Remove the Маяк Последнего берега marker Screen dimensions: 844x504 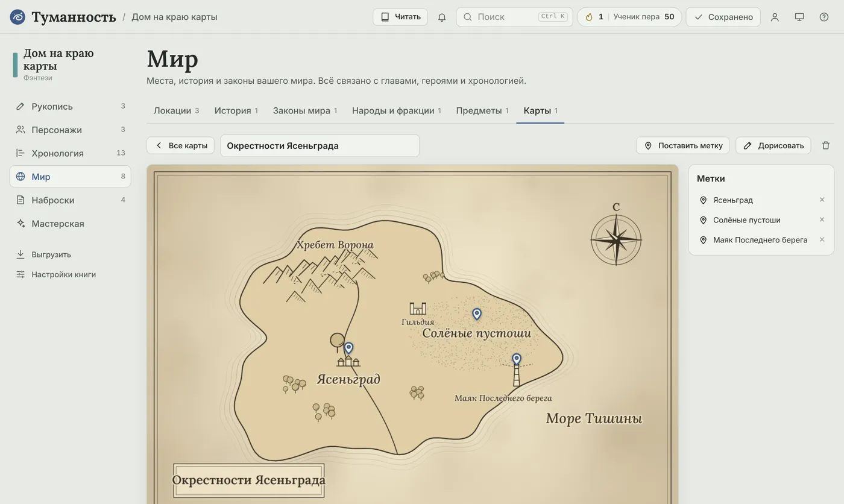pos(822,239)
